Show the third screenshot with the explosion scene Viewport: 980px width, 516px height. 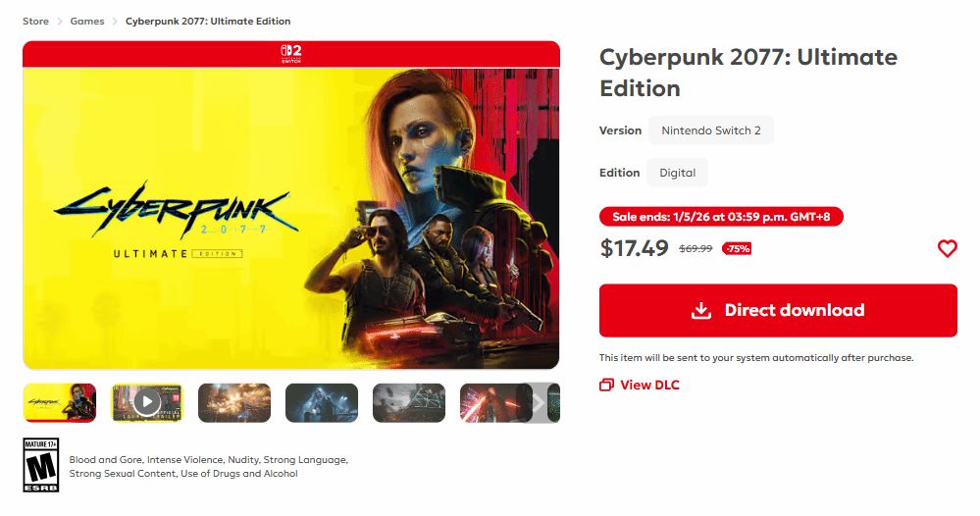[x=233, y=402]
